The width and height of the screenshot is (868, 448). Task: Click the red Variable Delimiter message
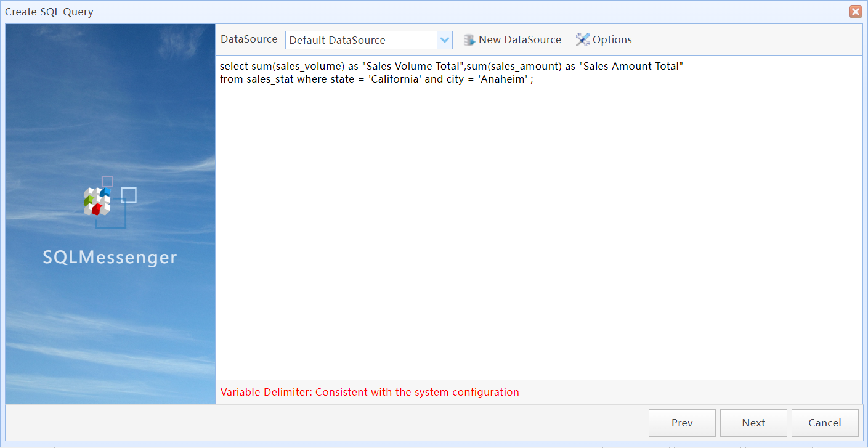(x=370, y=392)
